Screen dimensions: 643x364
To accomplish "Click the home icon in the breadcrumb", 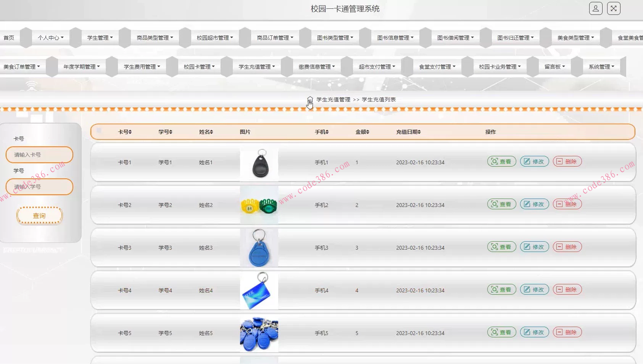I will click(x=309, y=100).
